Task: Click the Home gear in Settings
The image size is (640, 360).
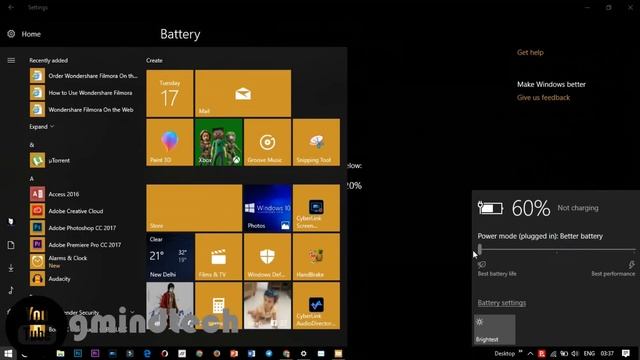Action: point(11,34)
